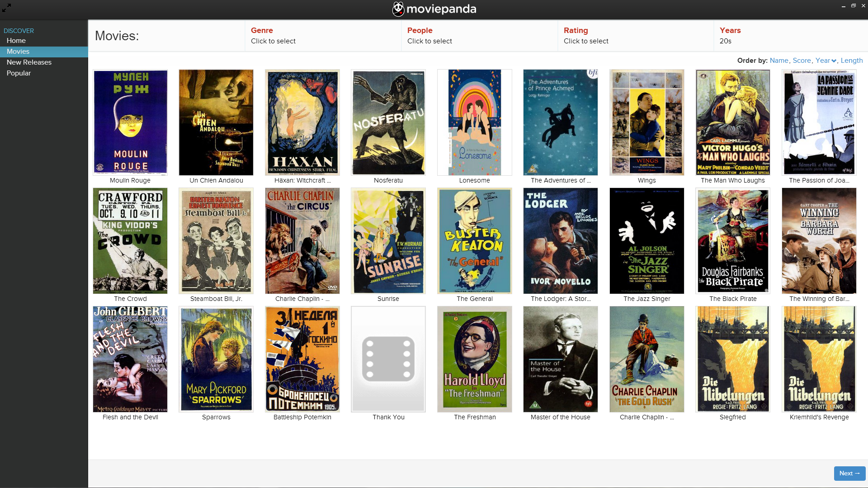The image size is (868, 488).
Task: Click the 'The Freshman' title text
Action: pyautogui.click(x=475, y=417)
